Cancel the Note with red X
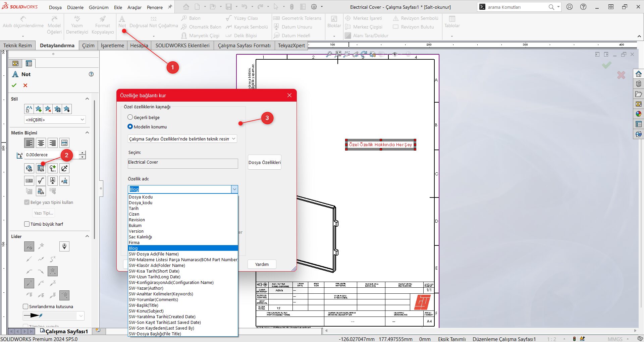Screen dimensions: 644x342 pos(25,85)
